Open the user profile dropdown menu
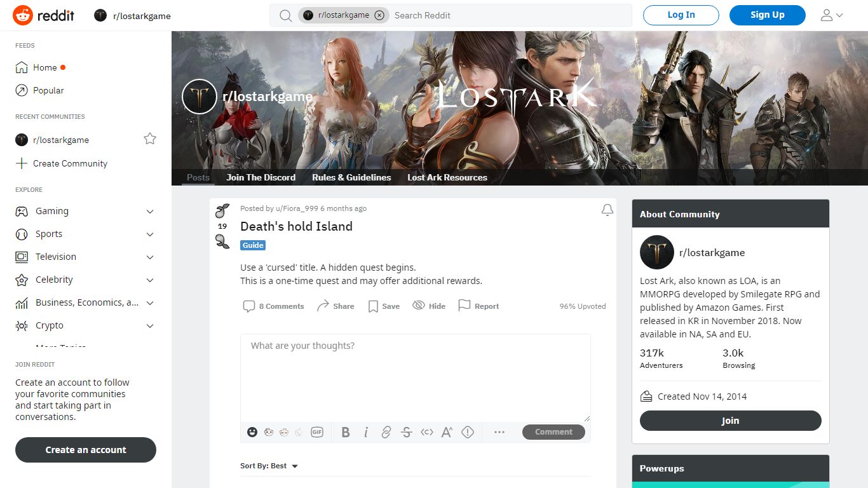 [x=832, y=15]
